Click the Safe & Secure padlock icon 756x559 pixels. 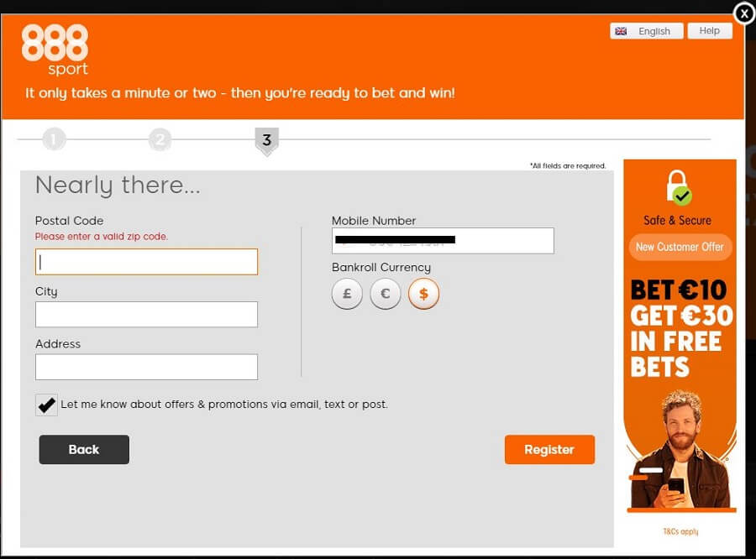click(679, 187)
